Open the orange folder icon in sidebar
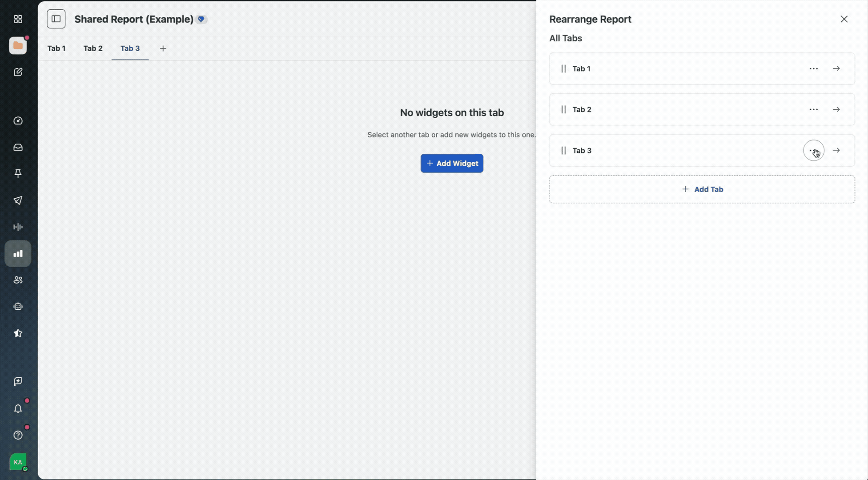 coord(18,45)
